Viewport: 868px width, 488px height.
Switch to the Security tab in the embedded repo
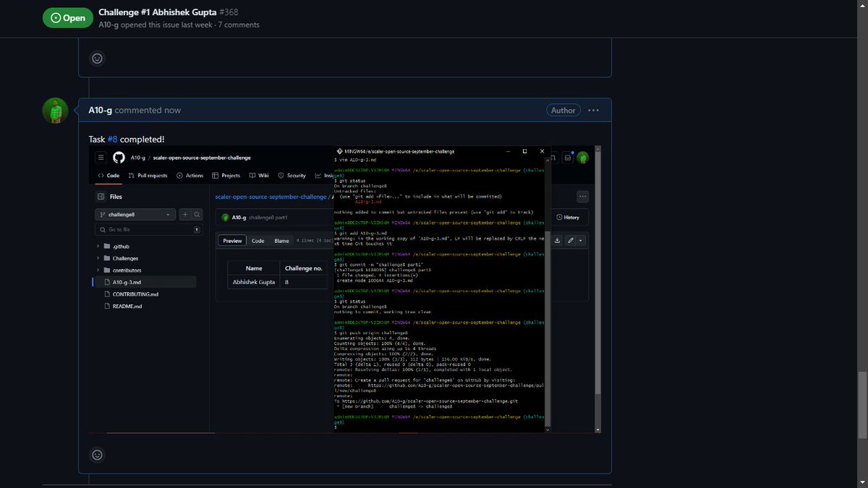pyautogui.click(x=292, y=175)
